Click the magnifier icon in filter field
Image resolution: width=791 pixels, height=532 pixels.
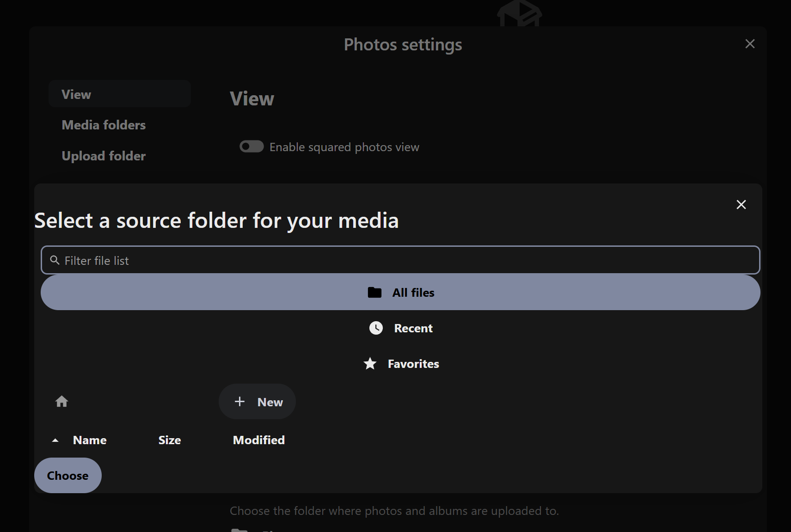tap(55, 260)
